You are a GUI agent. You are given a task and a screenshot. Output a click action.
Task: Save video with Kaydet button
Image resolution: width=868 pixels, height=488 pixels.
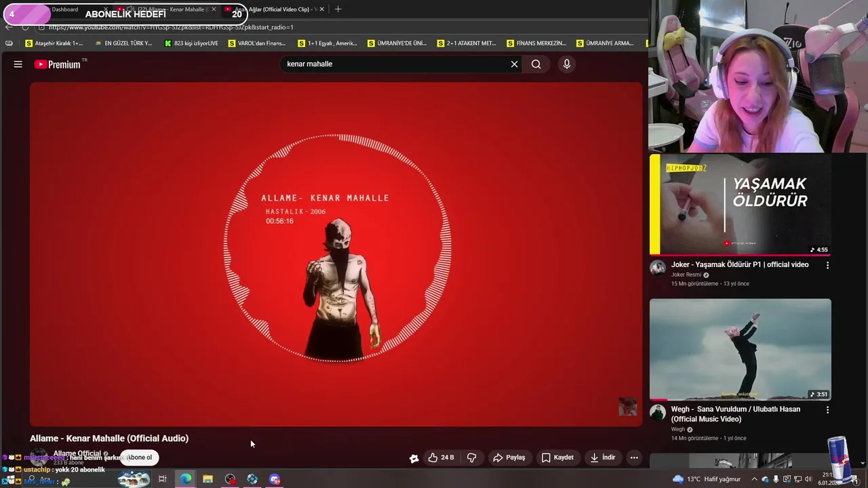557,457
